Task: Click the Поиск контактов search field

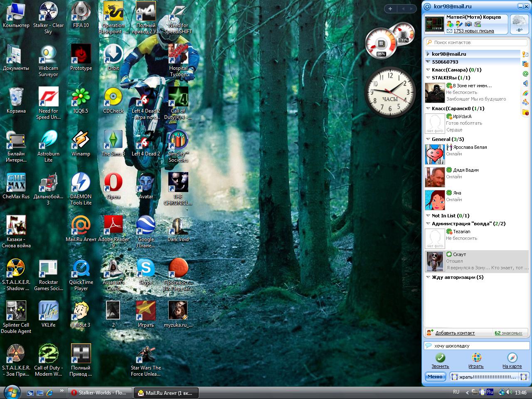Action: pos(476,42)
